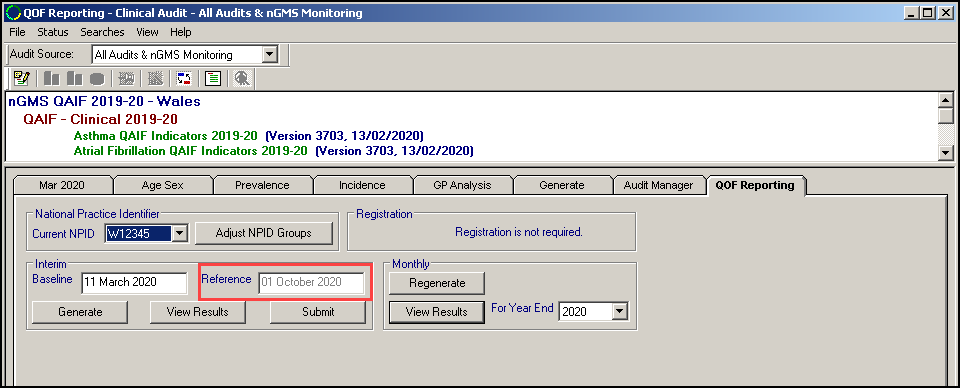Click the Adjust NPID Groups button
The image size is (960, 388).
pos(264,233)
